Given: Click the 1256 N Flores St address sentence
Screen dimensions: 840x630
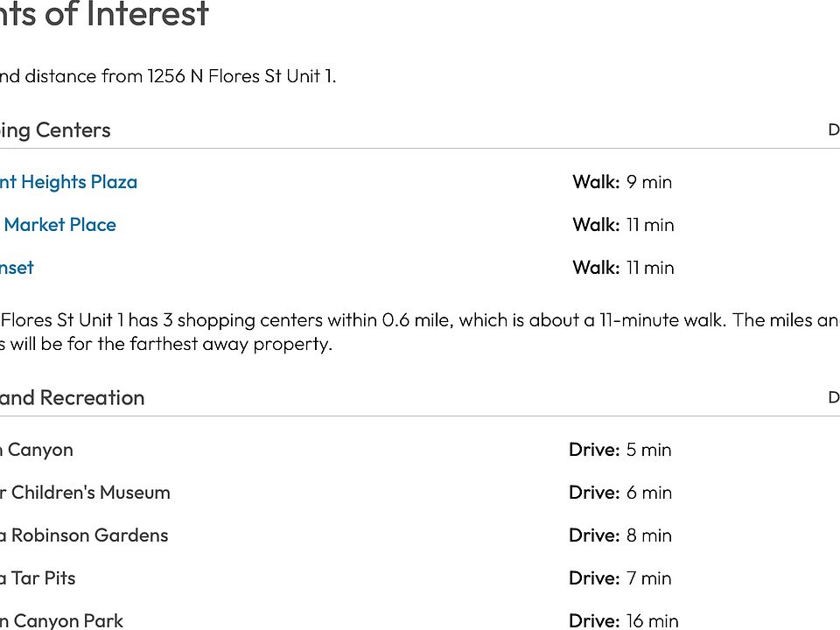Looking at the screenshot, I should pyautogui.click(x=167, y=76).
